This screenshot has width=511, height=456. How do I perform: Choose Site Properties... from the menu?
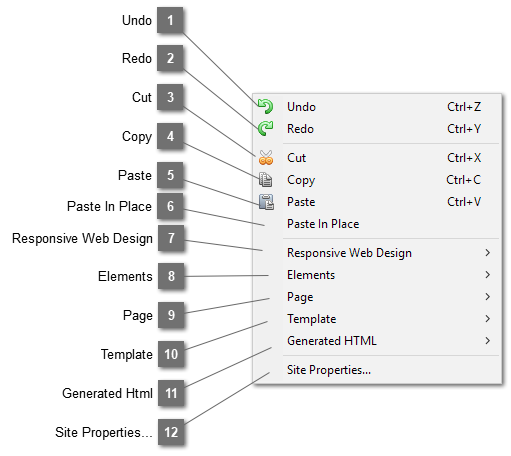click(377, 370)
